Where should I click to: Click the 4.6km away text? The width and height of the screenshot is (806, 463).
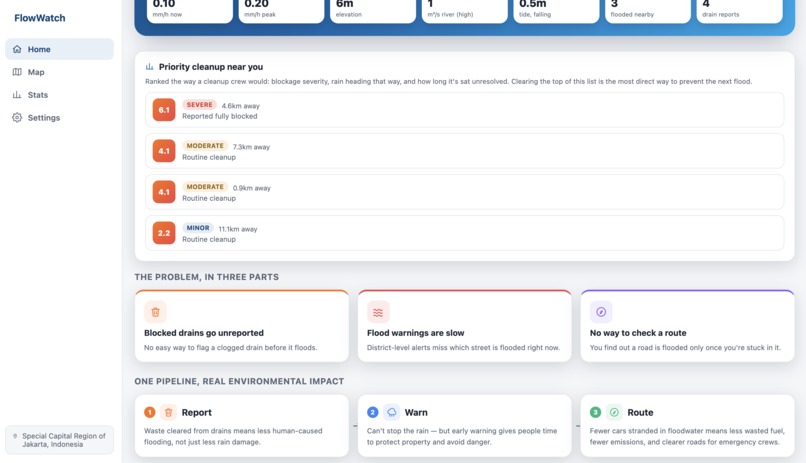(x=241, y=106)
